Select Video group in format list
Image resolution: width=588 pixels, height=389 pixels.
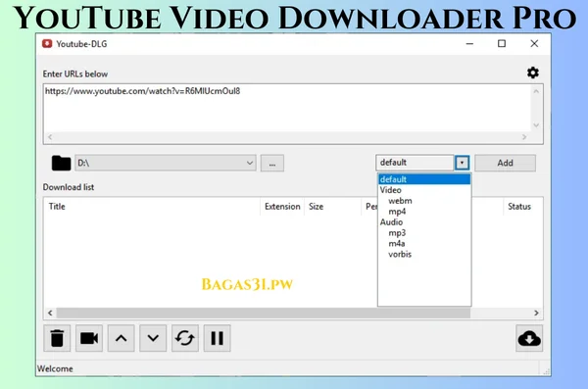(x=424, y=190)
